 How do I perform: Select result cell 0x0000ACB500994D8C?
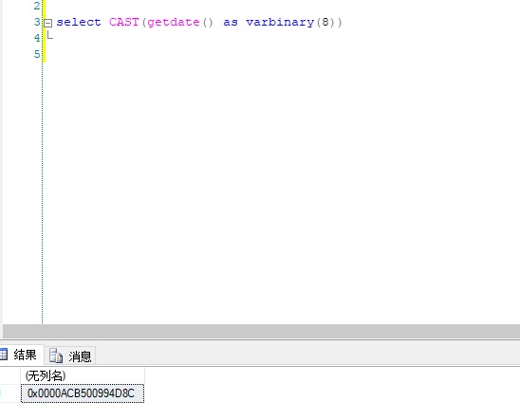pyautogui.click(x=83, y=393)
